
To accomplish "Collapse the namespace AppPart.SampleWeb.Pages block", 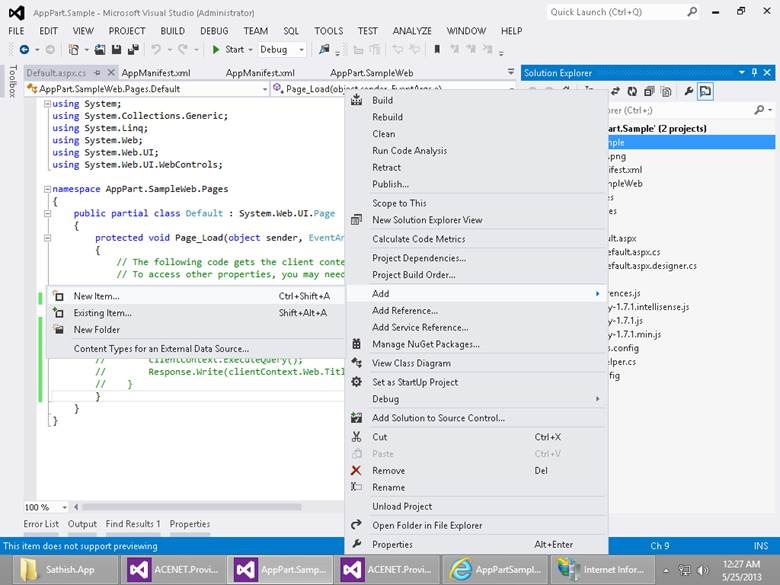I will click(x=47, y=189).
